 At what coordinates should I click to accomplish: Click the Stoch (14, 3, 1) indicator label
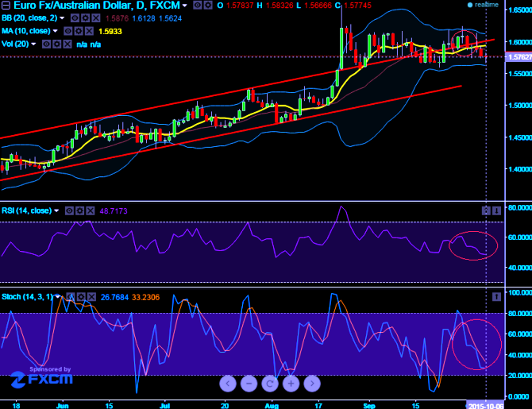(x=27, y=297)
